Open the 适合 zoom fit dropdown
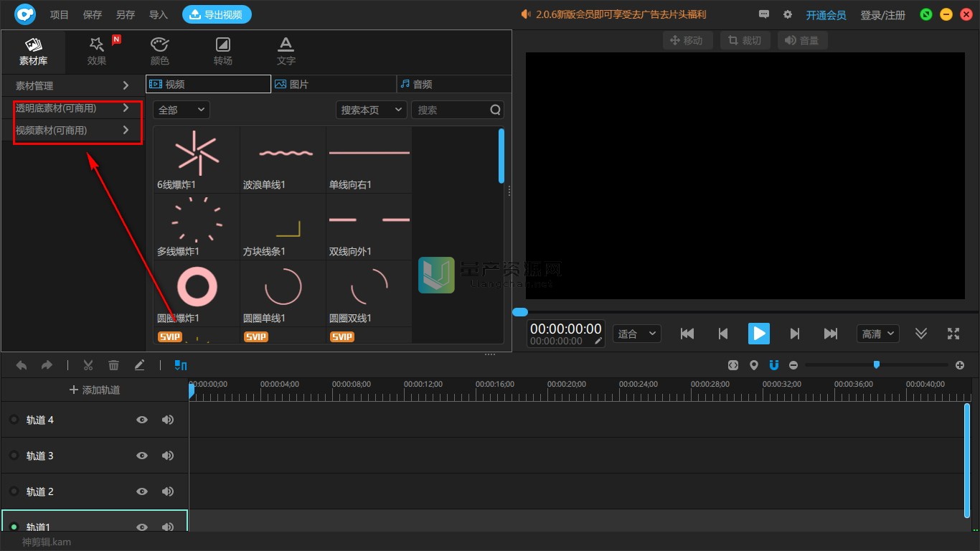980x551 pixels. click(x=636, y=334)
